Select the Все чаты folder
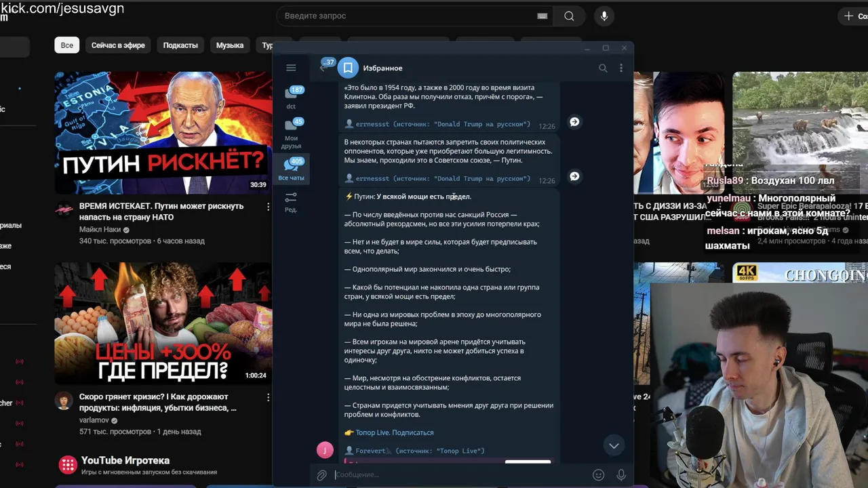The width and height of the screenshot is (868, 488). [x=292, y=169]
